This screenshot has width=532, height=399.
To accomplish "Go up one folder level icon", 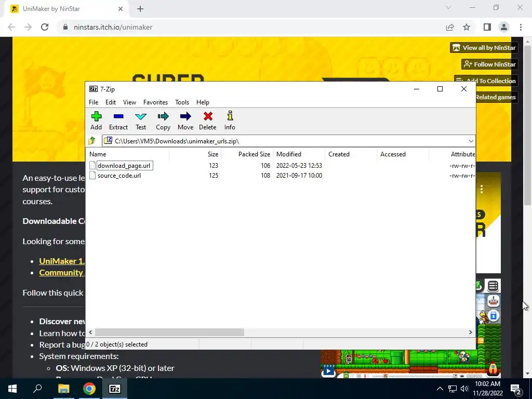I will (x=92, y=141).
